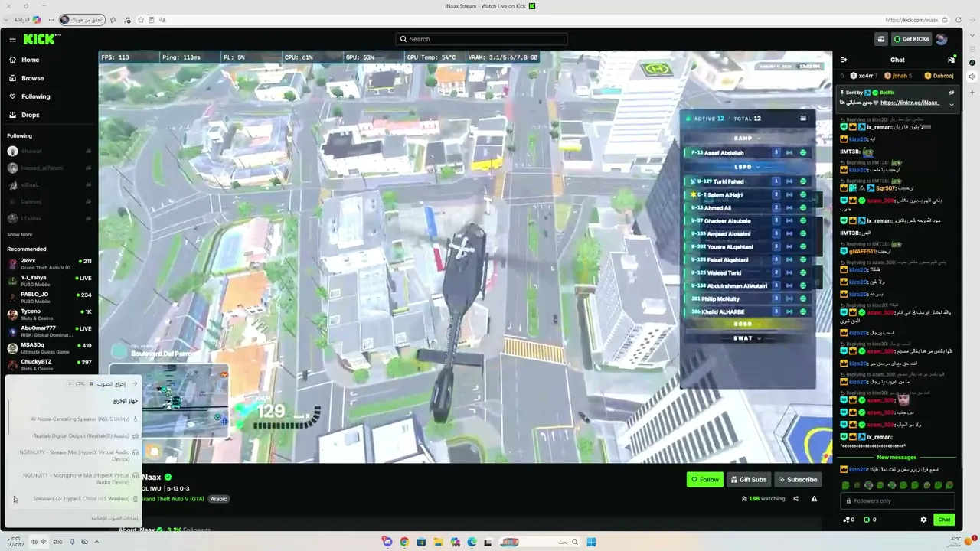This screenshot has height=551, width=980.
Task: Add item with browser sidebar plus icon
Action: 972,93
